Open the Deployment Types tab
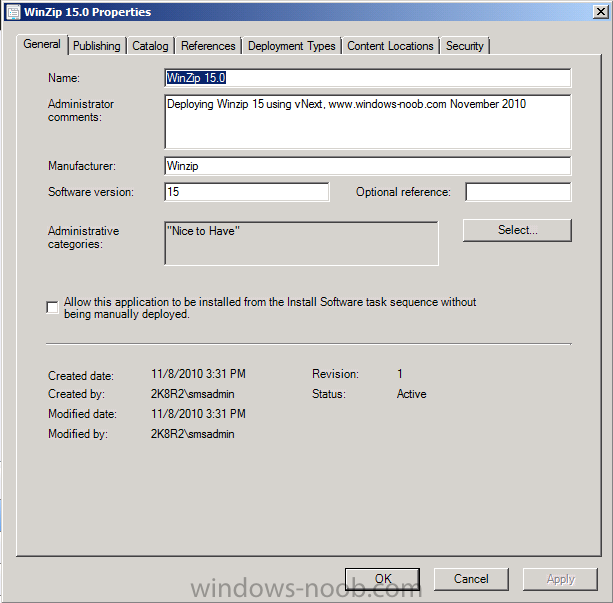This screenshot has height=603, width=613. 292,46
